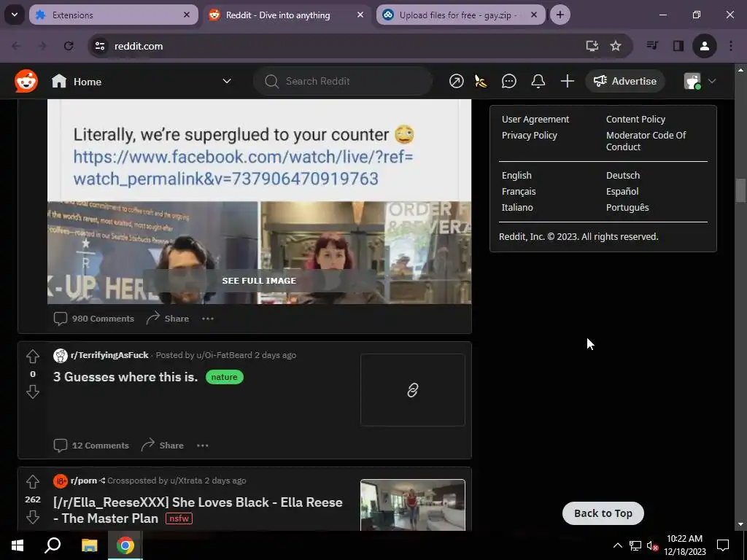Reload the current page

pos(69,46)
